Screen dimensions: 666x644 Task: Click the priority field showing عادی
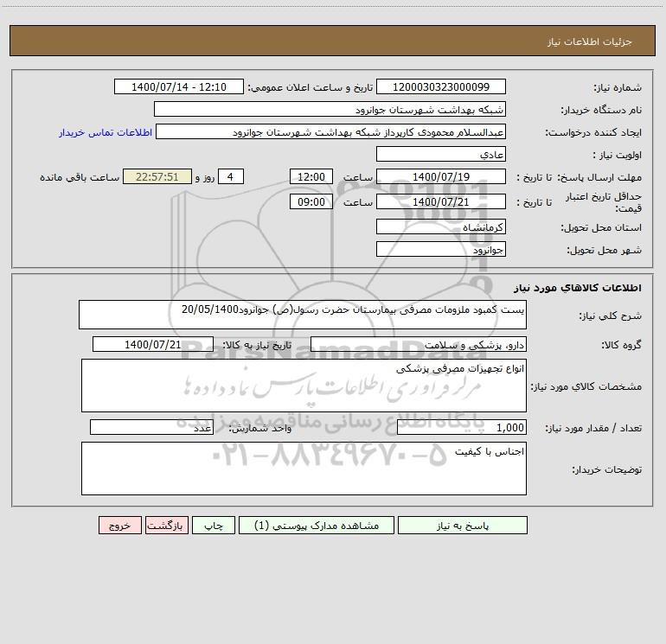click(x=441, y=154)
